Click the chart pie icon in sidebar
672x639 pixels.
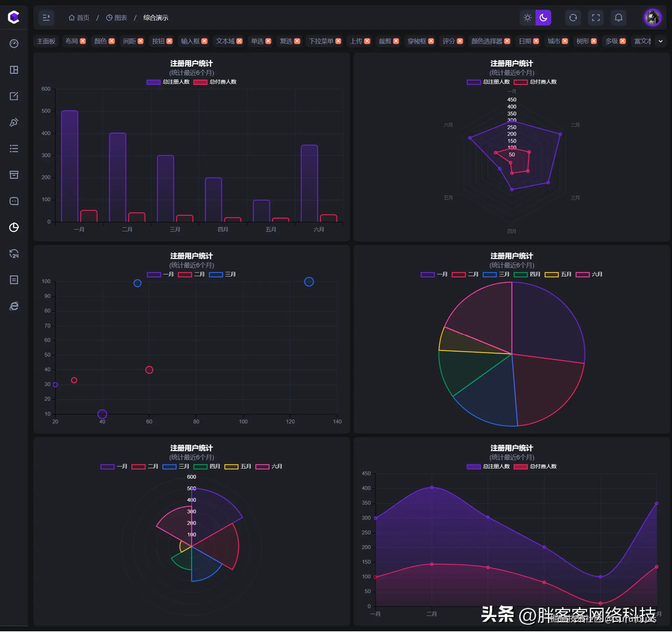14,227
